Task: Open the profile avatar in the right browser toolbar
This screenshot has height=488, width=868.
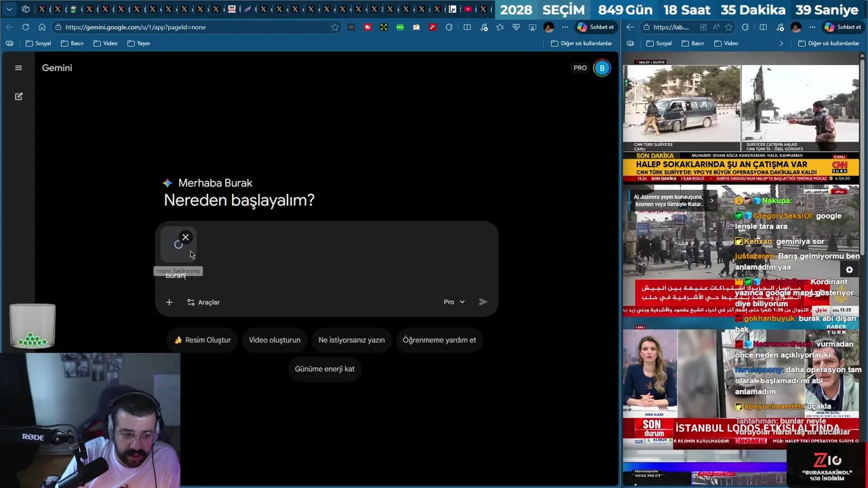Action: pyautogui.click(x=796, y=27)
